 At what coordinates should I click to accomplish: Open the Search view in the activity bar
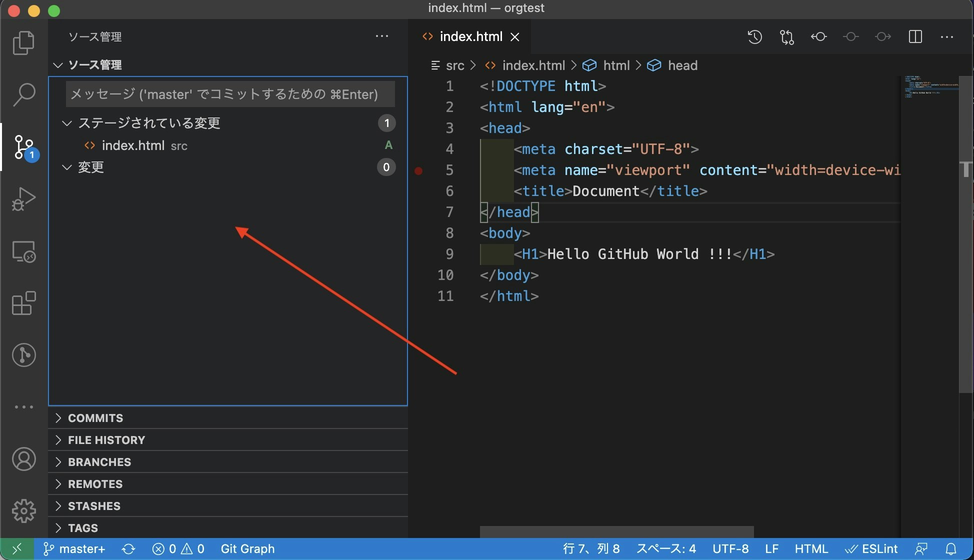(x=23, y=94)
